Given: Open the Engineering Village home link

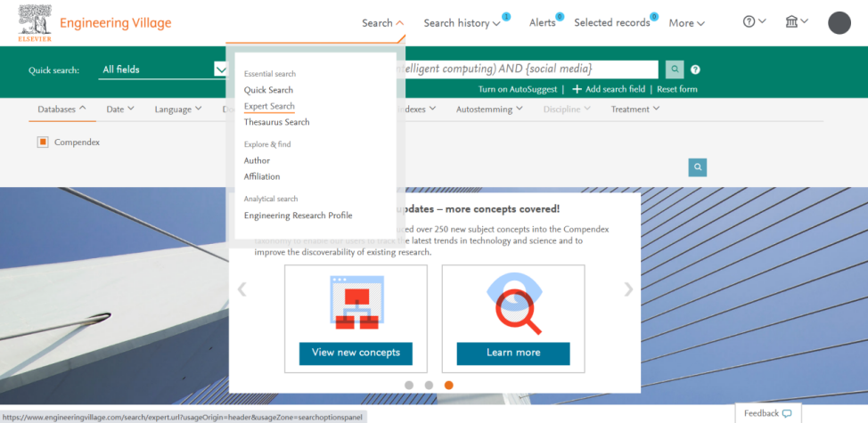Looking at the screenshot, I should click(115, 23).
